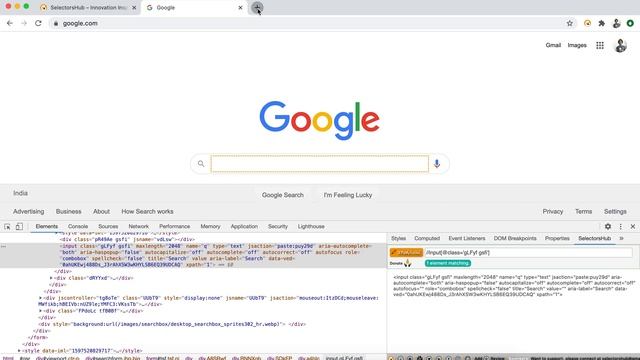This screenshot has width=640, height=360.
Task: Open Google account profile picture
Action: pyautogui.click(x=620, y=45)
